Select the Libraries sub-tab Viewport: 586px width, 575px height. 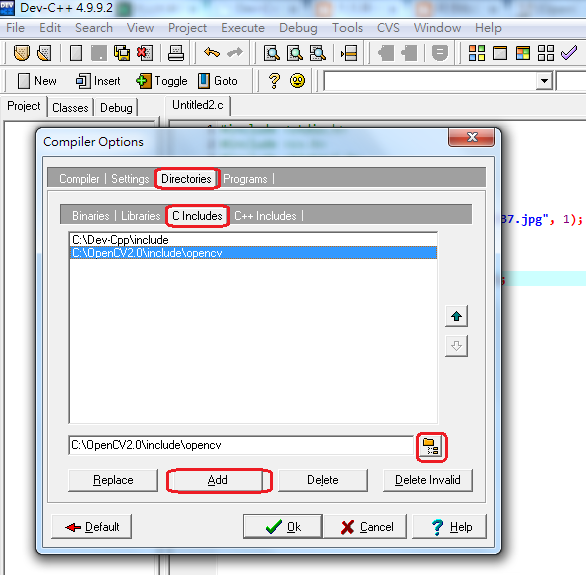(x=141, y=216)
